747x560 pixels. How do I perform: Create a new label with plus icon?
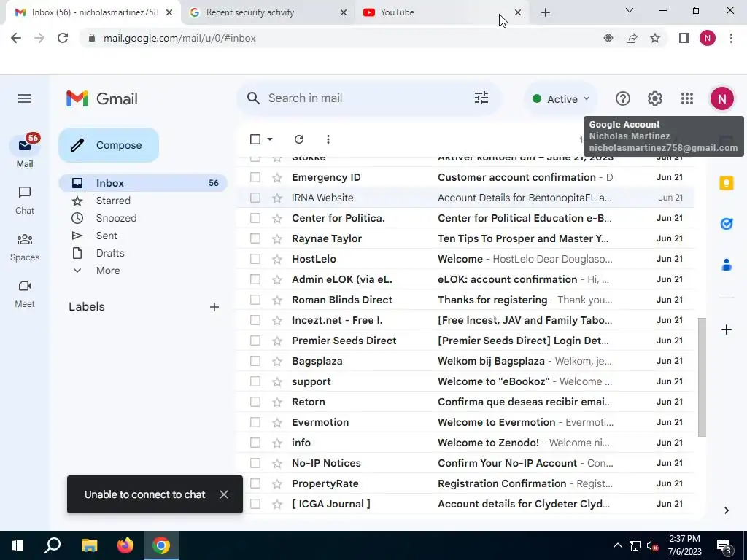214,307
